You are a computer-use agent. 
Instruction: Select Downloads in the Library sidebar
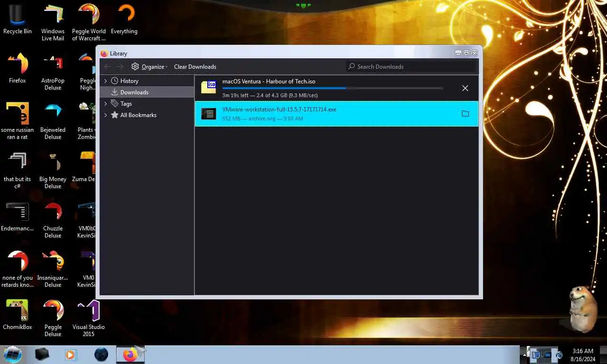coord(147,92)
